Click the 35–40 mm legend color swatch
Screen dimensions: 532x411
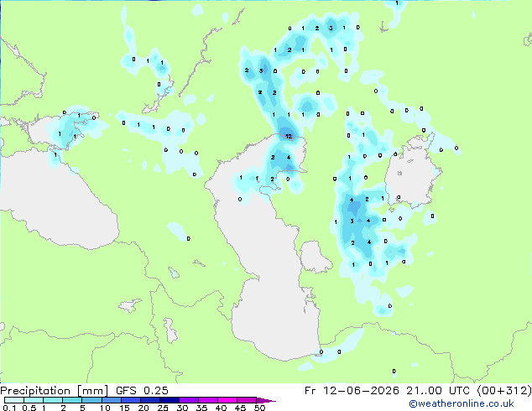coord(208,400)
